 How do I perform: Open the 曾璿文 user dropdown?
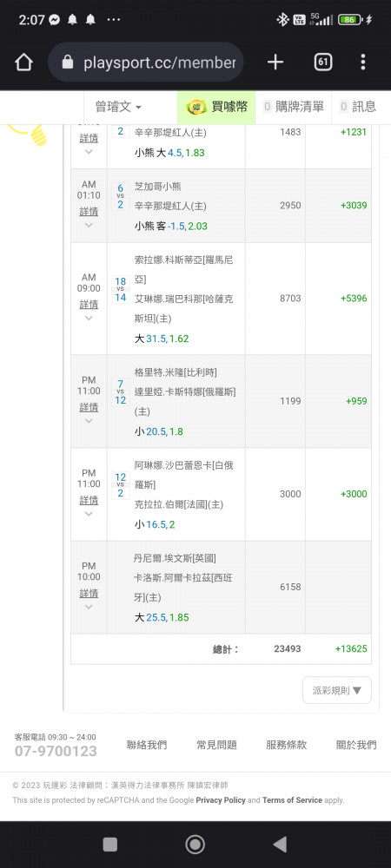(118, 107)
